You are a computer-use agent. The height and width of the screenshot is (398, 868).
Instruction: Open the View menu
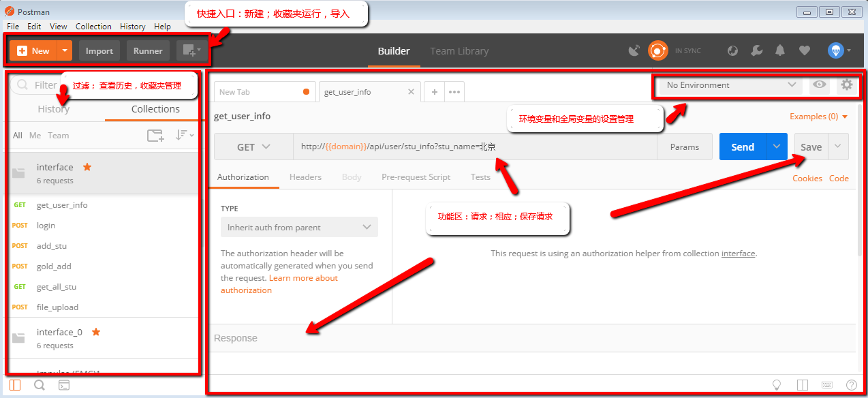59,27
